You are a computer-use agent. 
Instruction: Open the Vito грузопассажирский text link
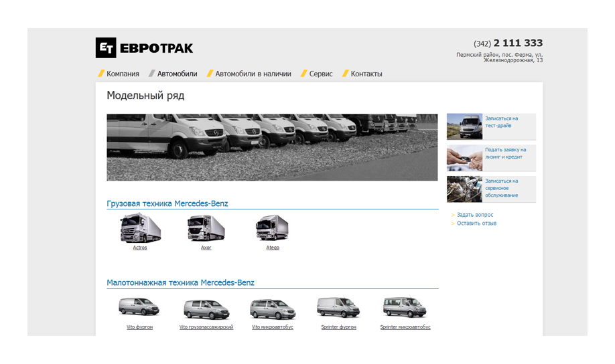[x=206, y=327]
